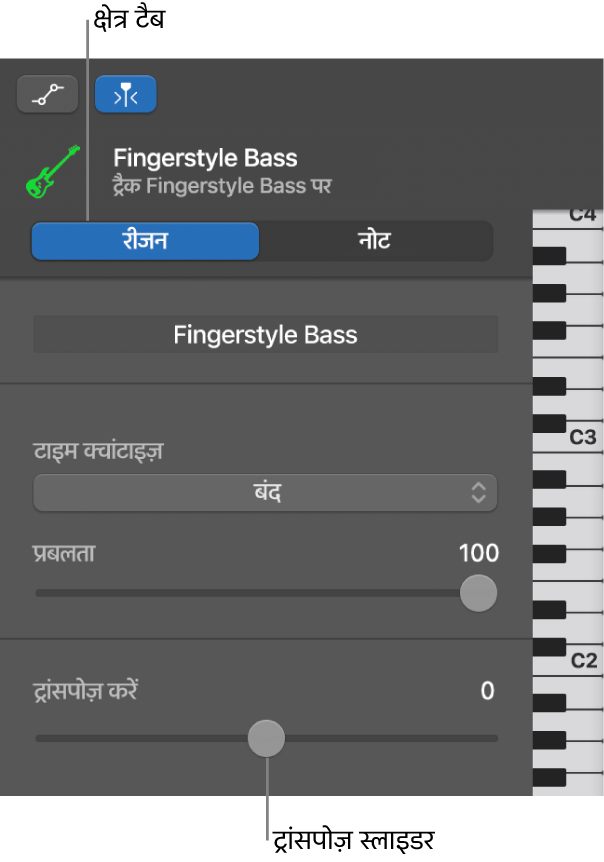
Task: Click the Fingerstyle Bass track title
Action: tap(205, 158)
